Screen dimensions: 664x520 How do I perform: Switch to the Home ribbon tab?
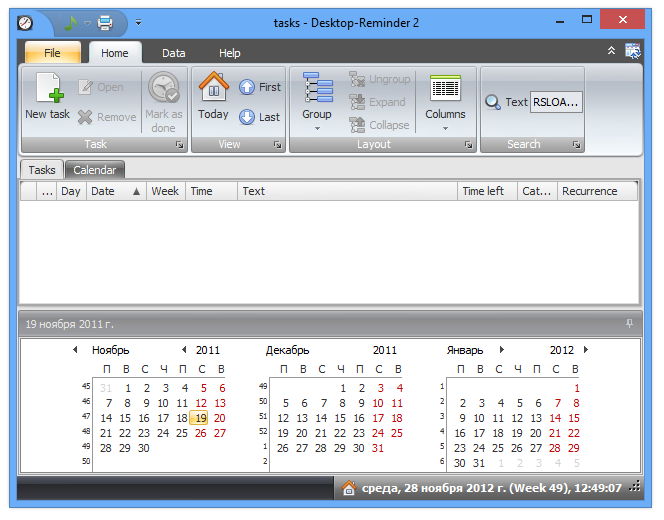point(115,53)
